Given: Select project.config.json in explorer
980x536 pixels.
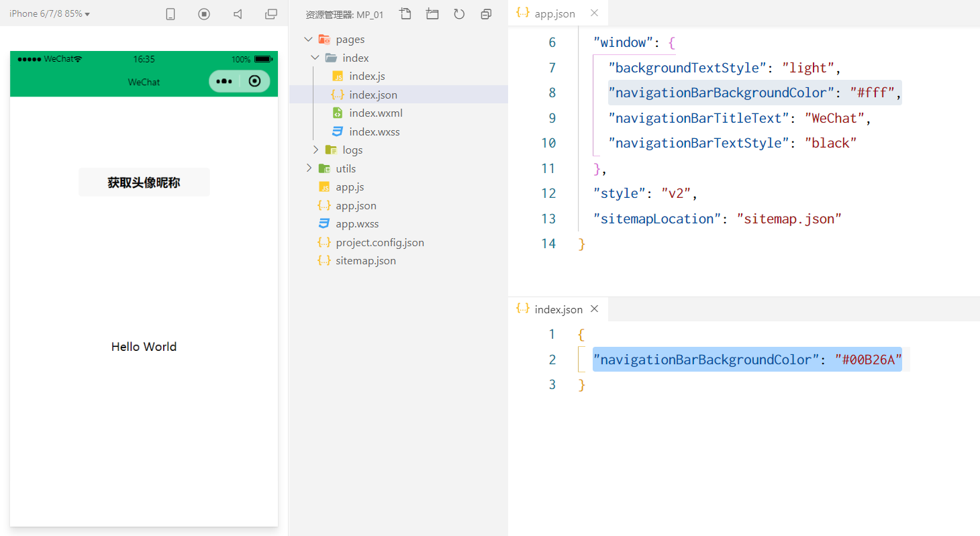Looking at the screenshot, I should pyautogui.click(x=379, y=242).
